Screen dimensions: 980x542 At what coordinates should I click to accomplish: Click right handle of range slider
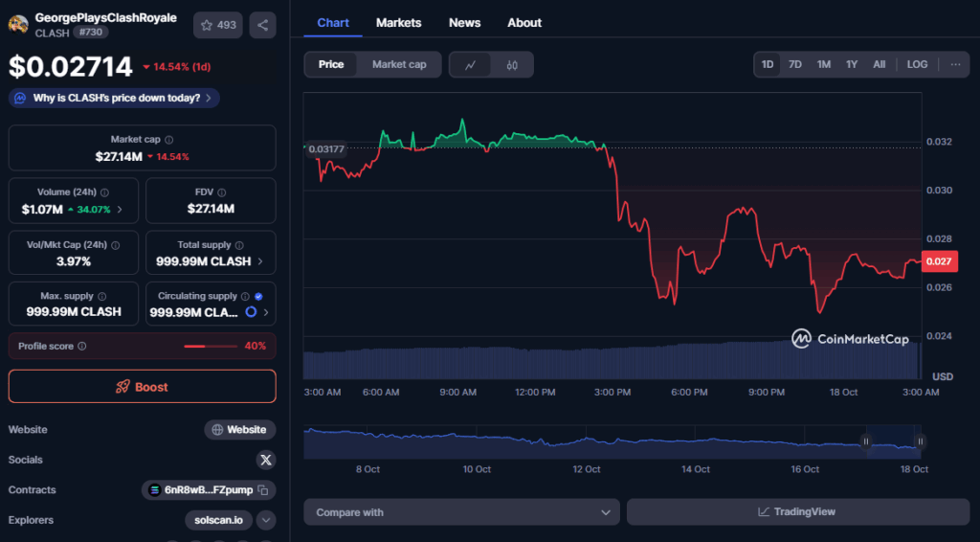click(x=920, y=441)
